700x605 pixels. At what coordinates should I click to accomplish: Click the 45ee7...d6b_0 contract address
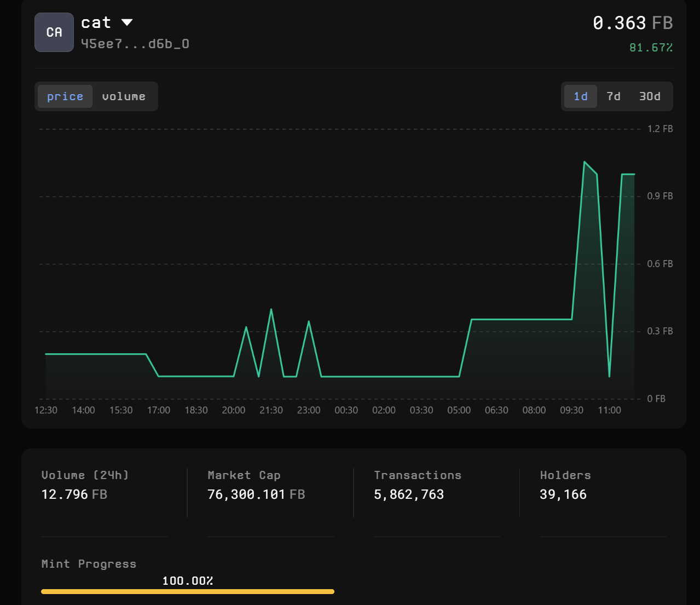(x=135, y=44)
